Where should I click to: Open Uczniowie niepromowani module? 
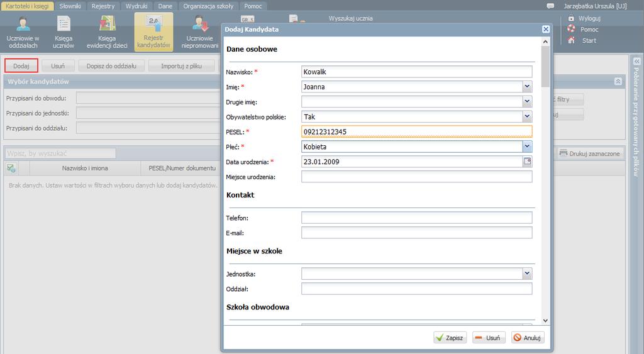pyautogui.click(x=200, y=32)
